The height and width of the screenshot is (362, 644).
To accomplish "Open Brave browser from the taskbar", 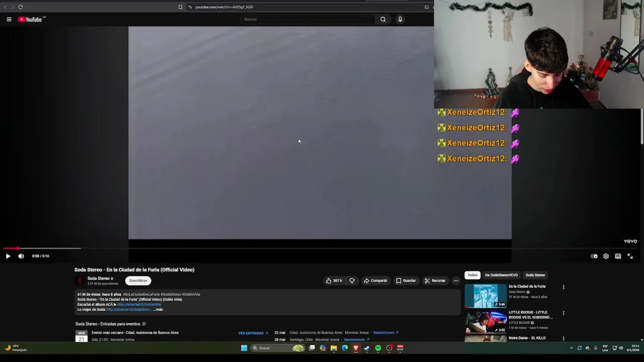I will tap(356, 348).
